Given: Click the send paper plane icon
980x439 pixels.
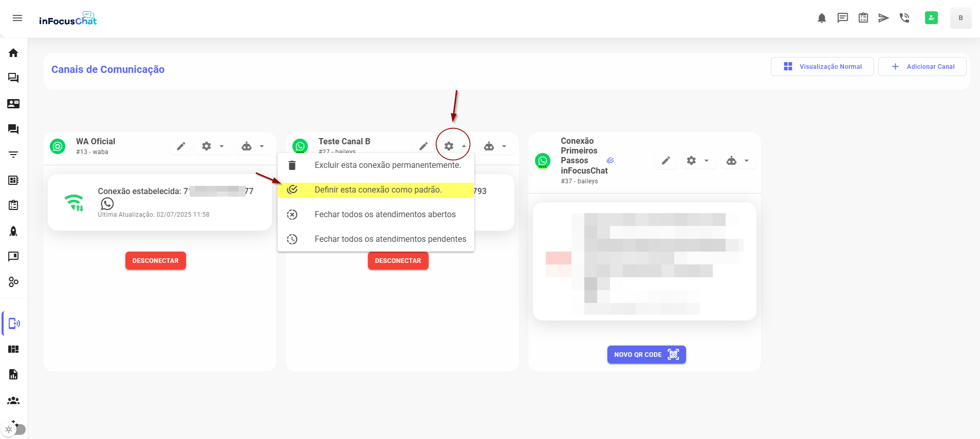Looking at the screenshot, I should tap(883, 18).
